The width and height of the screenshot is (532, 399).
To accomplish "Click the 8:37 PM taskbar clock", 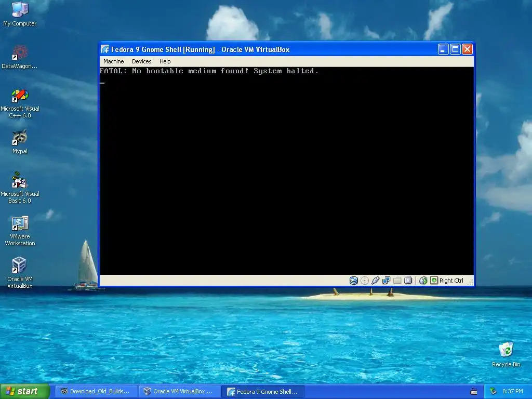I will [x=512, y=391].
